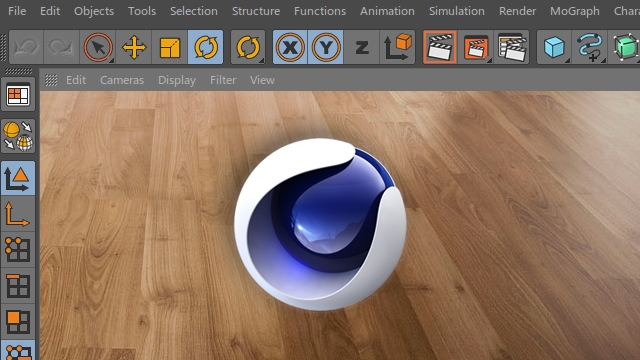Screen dimensions: 640x360
Task: Open the Selection menu
Action: pos(193,11)
